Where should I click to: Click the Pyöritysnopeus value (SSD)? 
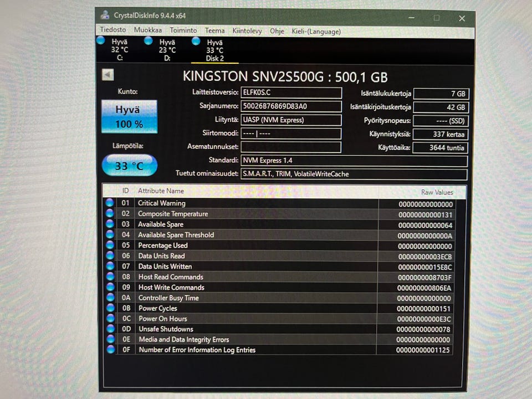(441, 121)
